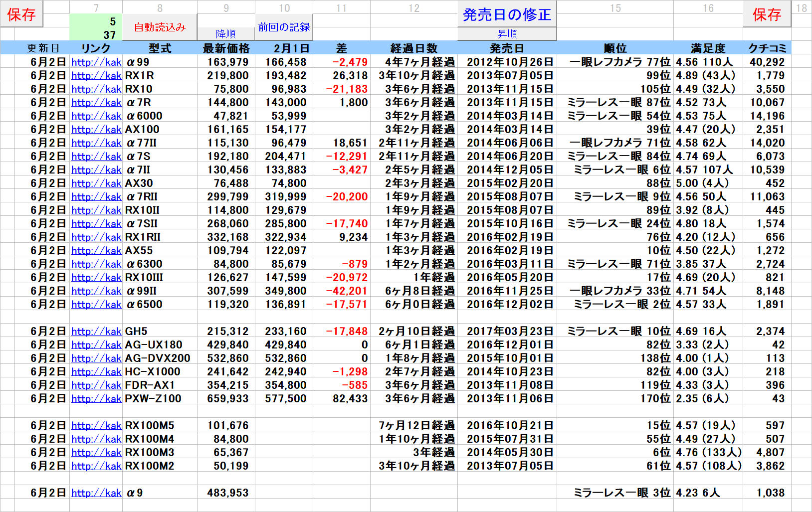812x512 pixels.
Task: Select the 経過日数 column header
Action: 414,48
